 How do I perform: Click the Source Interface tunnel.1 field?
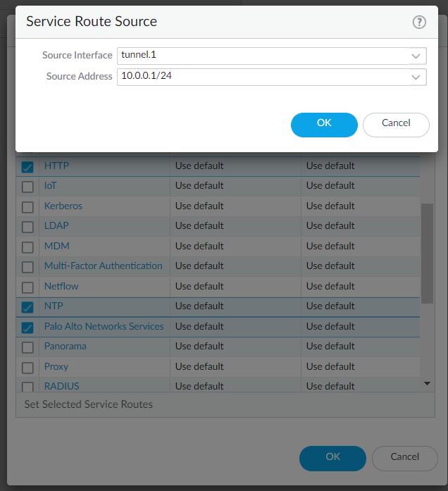click(x=261, y=56)
